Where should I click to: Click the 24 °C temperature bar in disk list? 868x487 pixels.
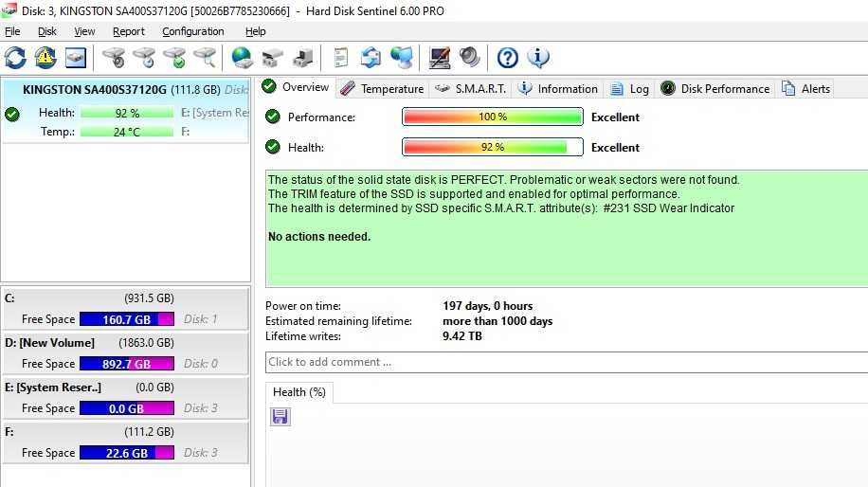[x=127, y=132]
